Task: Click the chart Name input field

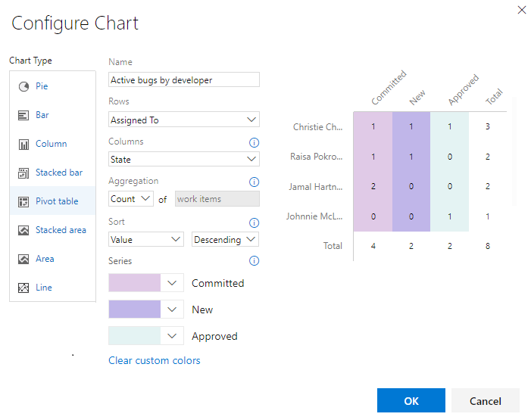Action: coord(184,79)
